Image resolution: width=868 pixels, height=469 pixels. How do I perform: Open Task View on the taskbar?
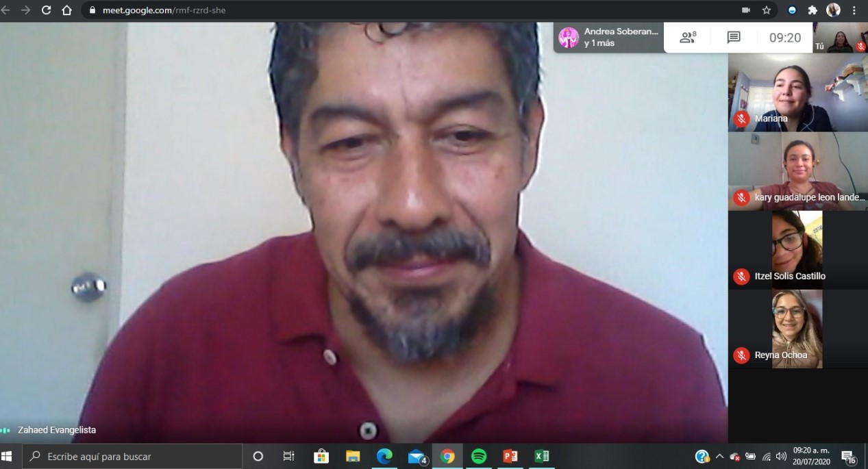pos(289,457)
